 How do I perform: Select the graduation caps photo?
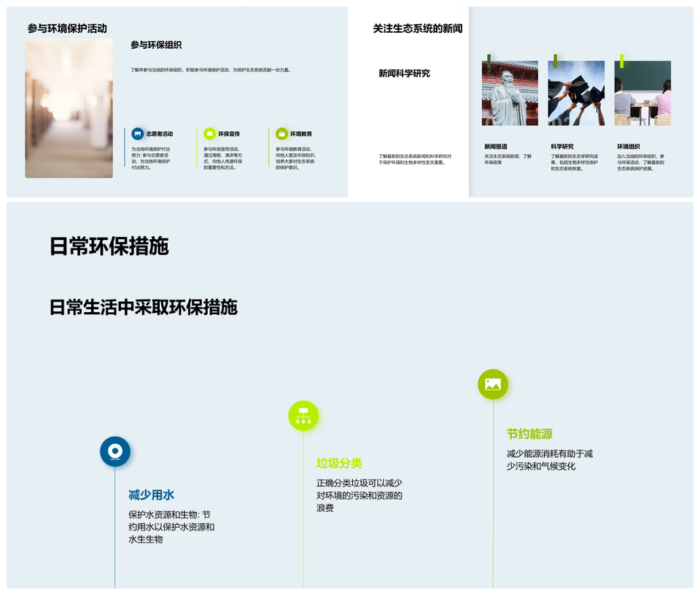pos(576,93)
